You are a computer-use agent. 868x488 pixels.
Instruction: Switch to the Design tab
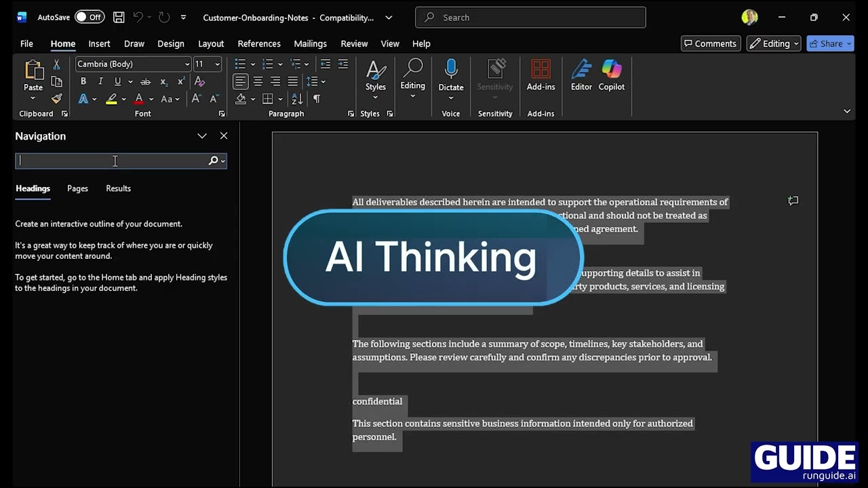click(x=171, y=43)
